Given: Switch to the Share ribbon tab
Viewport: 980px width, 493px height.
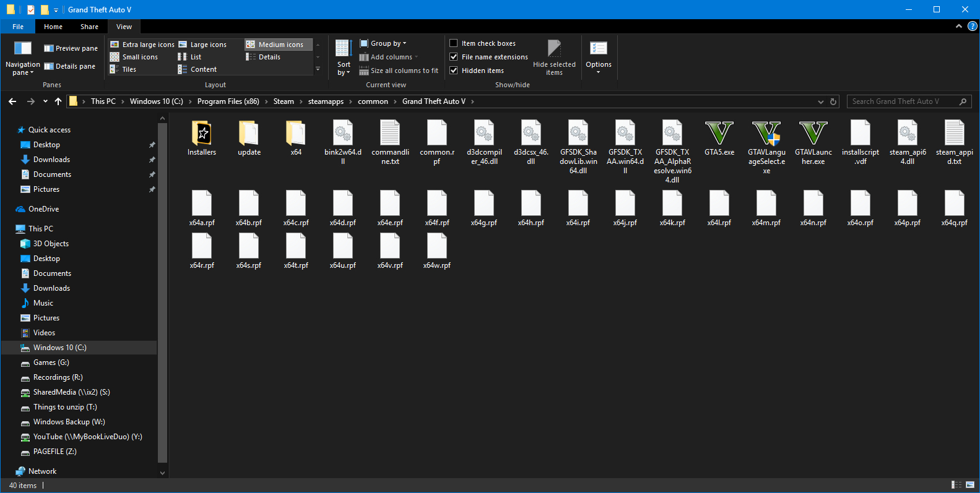Looking at the screenshot, I should point(89,27).
